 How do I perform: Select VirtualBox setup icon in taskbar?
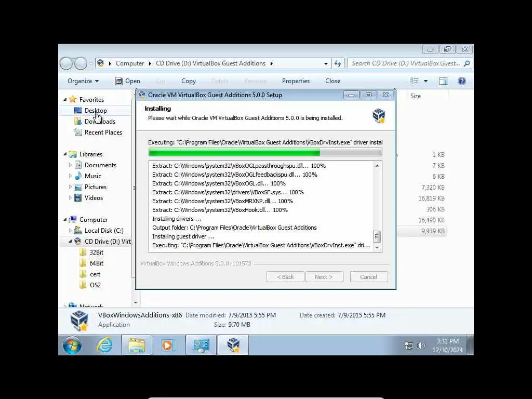pos(233,345)
